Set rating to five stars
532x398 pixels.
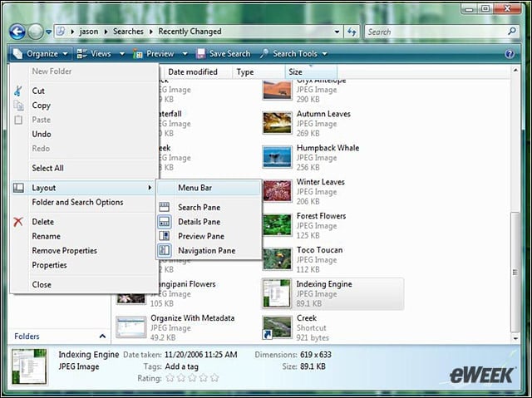(214, 378)
